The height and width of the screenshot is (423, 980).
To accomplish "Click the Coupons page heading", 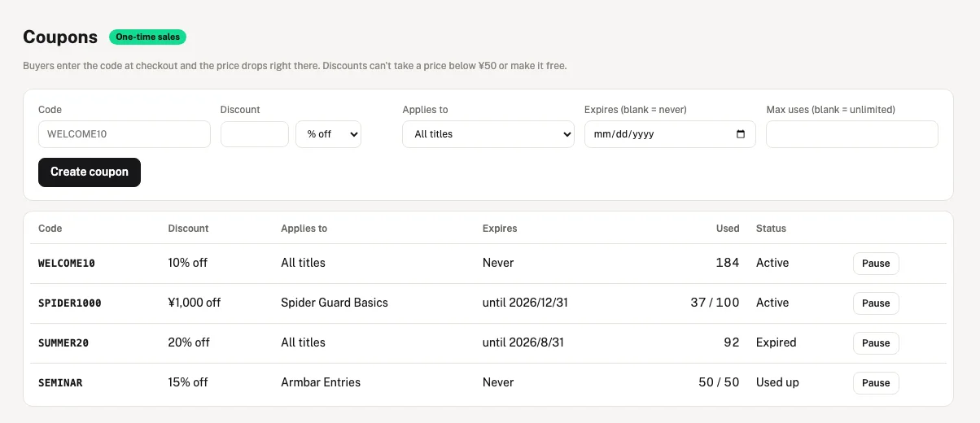I will click(60, 37).
